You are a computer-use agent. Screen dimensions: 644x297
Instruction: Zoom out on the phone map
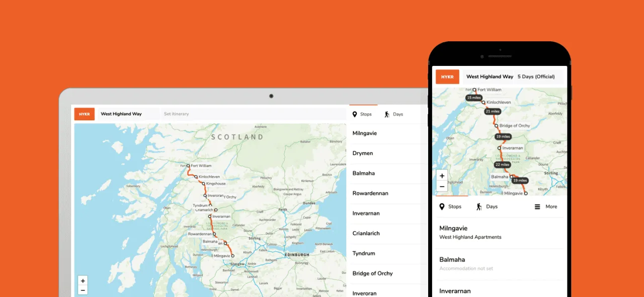coord(442,186)
